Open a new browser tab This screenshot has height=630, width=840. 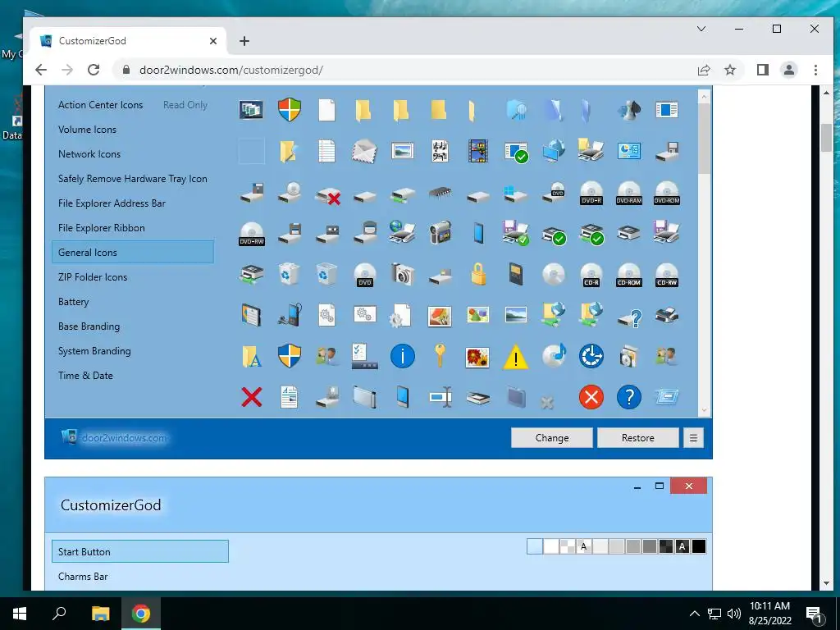244,41
